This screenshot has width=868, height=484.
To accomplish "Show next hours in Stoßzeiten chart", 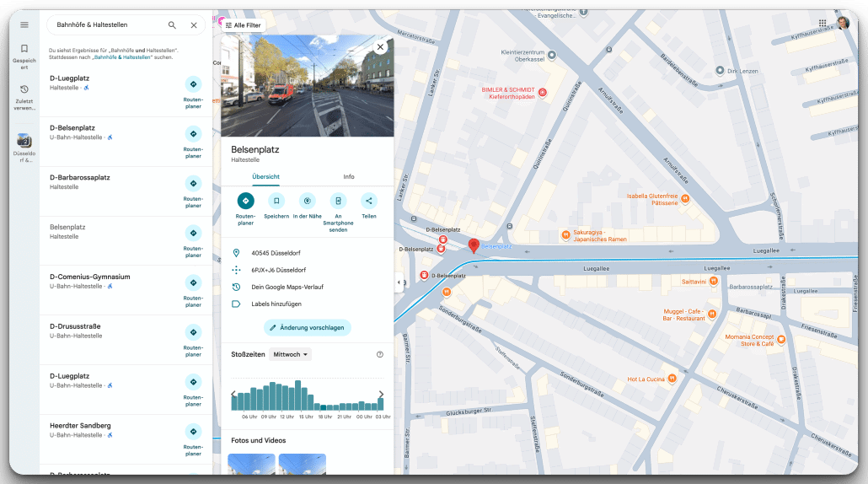I will click(381, 394).
